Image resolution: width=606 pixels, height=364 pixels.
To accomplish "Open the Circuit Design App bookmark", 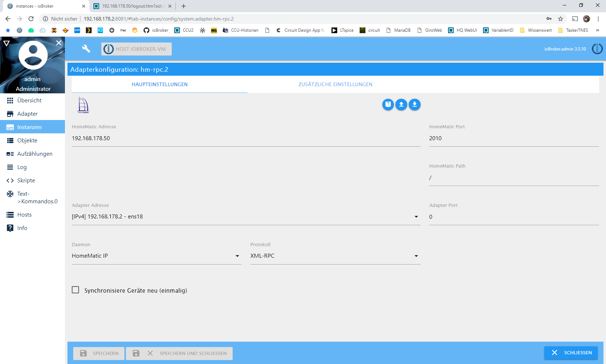I will [300, 30].
